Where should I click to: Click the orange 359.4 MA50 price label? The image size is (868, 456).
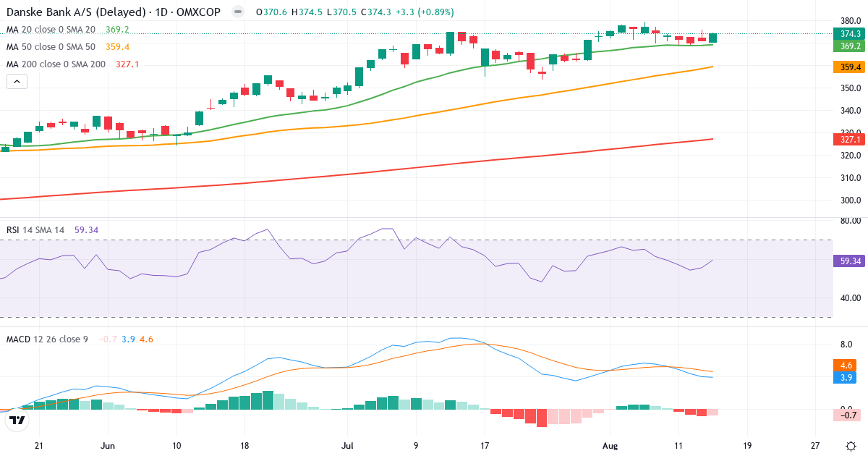click(x=850, y=67)
